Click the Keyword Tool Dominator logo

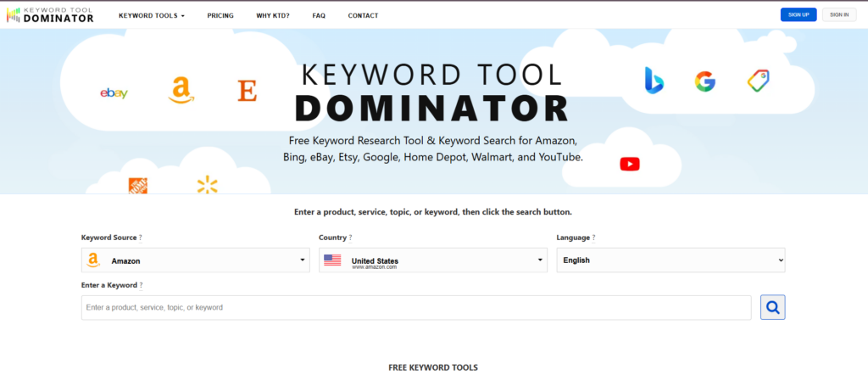click(x=50, y=15)
